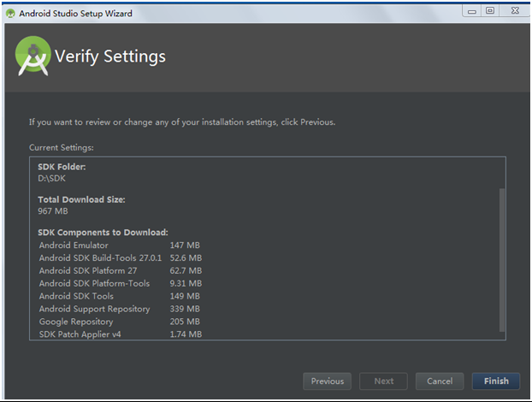Select the Android SDK Tools entry

pos(120,296)
